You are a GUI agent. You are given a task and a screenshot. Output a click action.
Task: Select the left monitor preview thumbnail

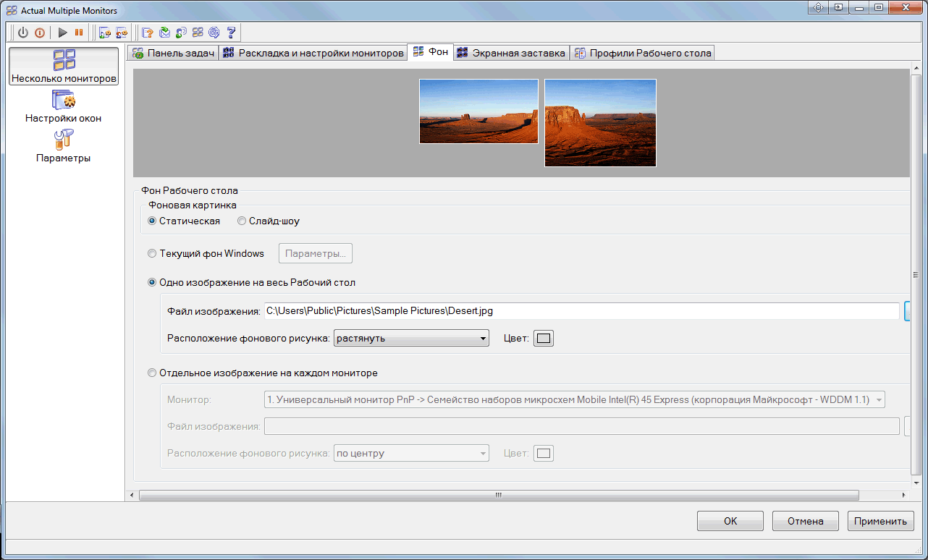[479, 111]
